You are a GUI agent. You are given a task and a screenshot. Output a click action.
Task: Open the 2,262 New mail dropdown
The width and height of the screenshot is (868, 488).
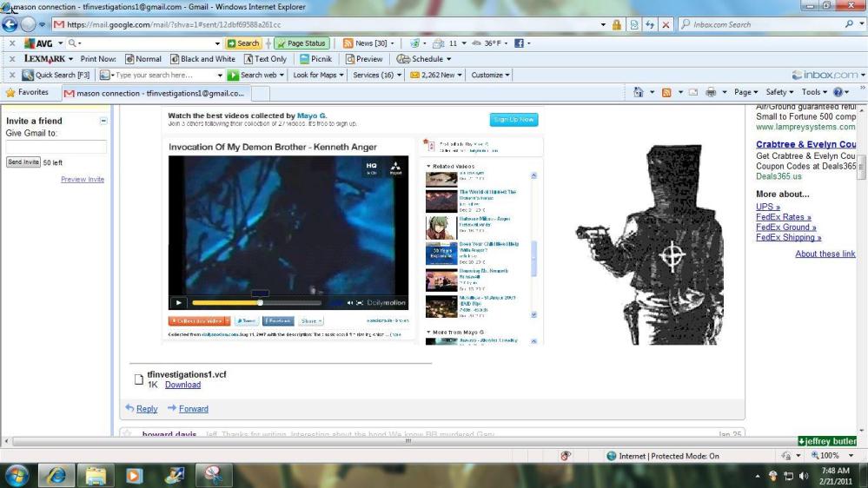[x=436, y=75]
